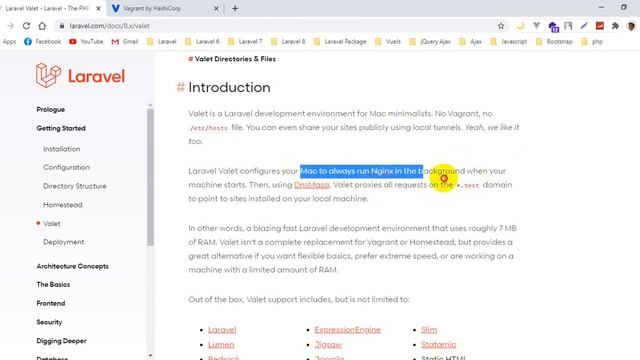Open the jQuery Ajax bookmark folder
Image resolution: width=640 pixels, height=360 pixels.
coord(430,42)
